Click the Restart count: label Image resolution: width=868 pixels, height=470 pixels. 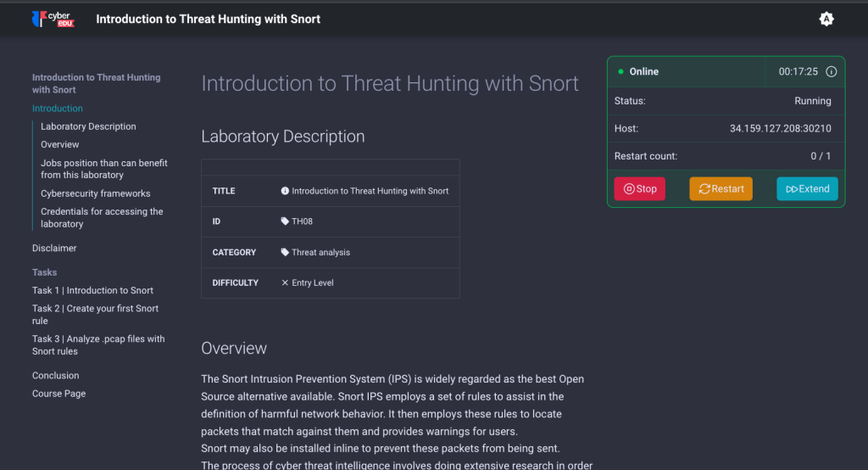[x=645, y=156]
